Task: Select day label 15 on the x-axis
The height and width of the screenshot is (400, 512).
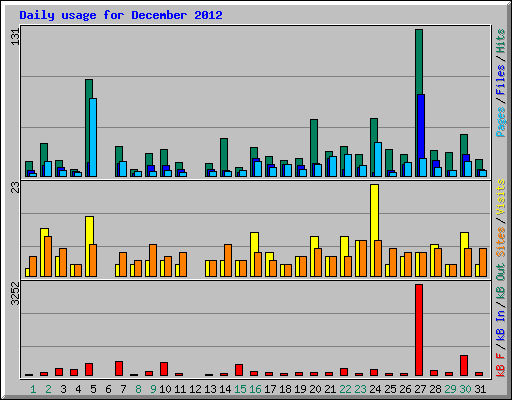Action: (x=240, y=389)
